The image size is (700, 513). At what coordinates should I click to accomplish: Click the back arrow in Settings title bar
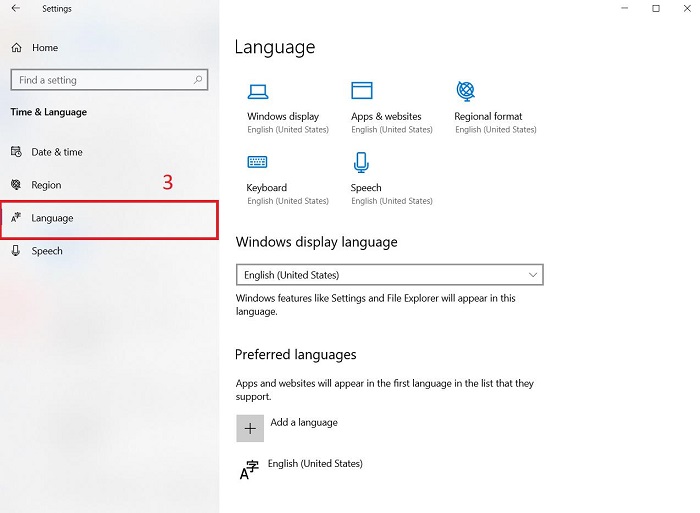click(15, 9)
